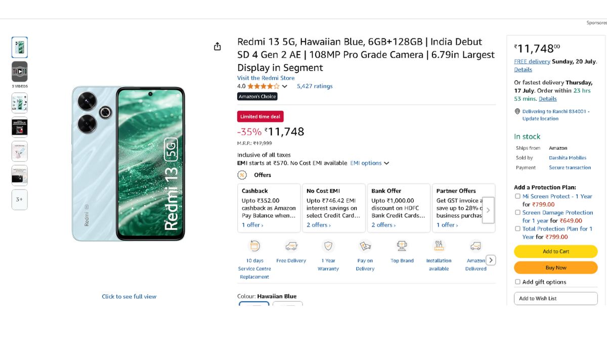The image size is (607, 364).
Task: Tick Screen Damage Protection checkbox
Action: (517, 212)
